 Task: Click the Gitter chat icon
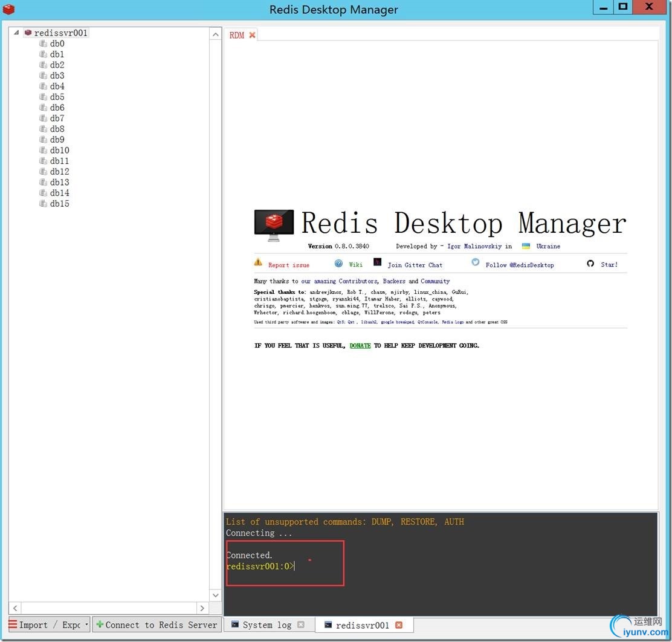click(377, 262)
